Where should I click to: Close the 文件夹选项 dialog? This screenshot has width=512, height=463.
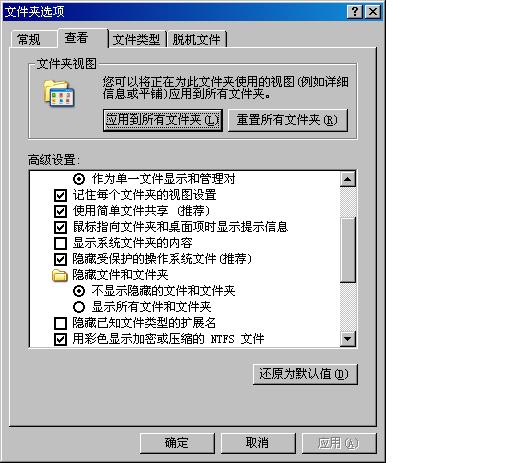tap(373, 12)
